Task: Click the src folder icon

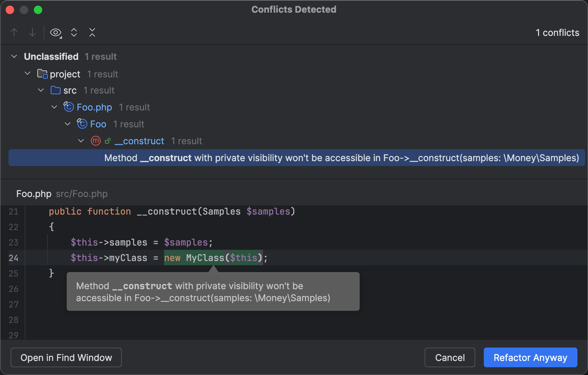Action: [55, 90]
